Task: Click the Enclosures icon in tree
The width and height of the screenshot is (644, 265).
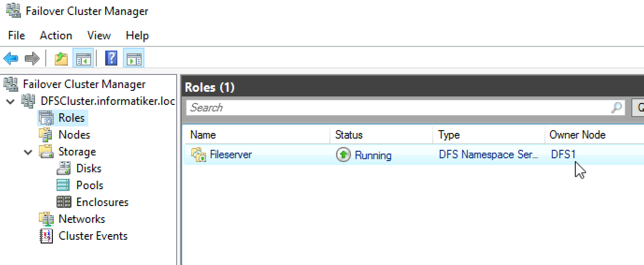Action: pyautogui.click(x=64, y=202)
